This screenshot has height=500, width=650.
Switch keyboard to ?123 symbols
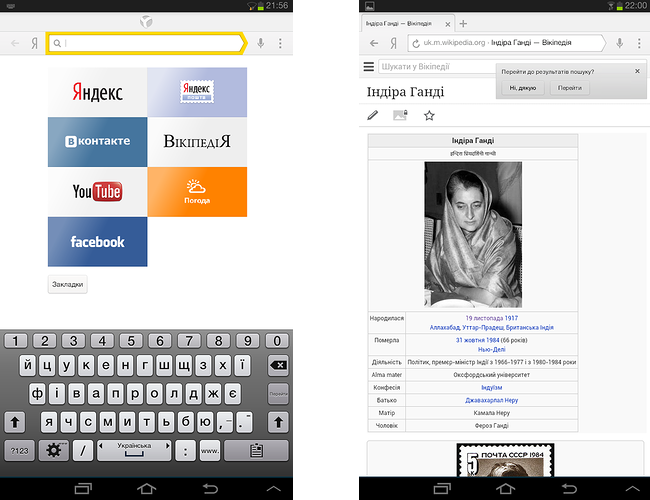click(19, 450)
